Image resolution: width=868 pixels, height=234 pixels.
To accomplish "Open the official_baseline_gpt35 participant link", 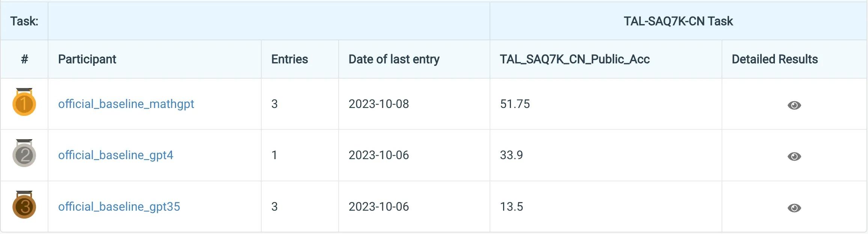I will pyautogui.click(x=119, y=207).
